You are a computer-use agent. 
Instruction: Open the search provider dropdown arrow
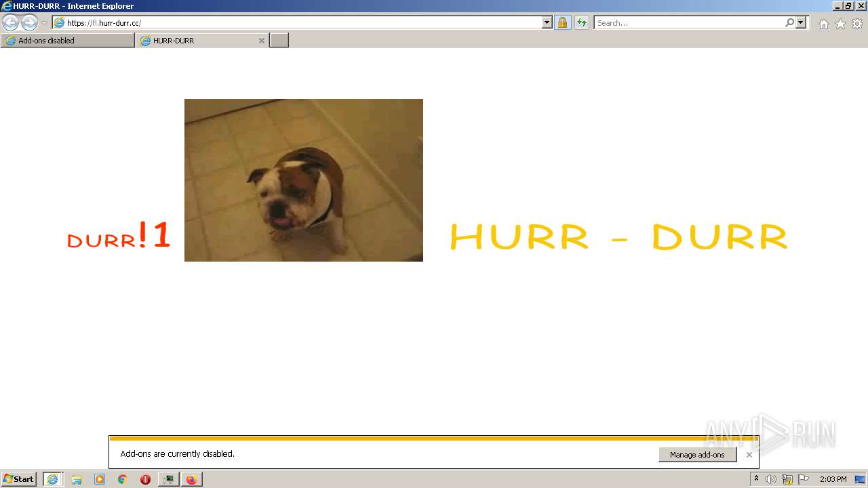click(801, 22)
